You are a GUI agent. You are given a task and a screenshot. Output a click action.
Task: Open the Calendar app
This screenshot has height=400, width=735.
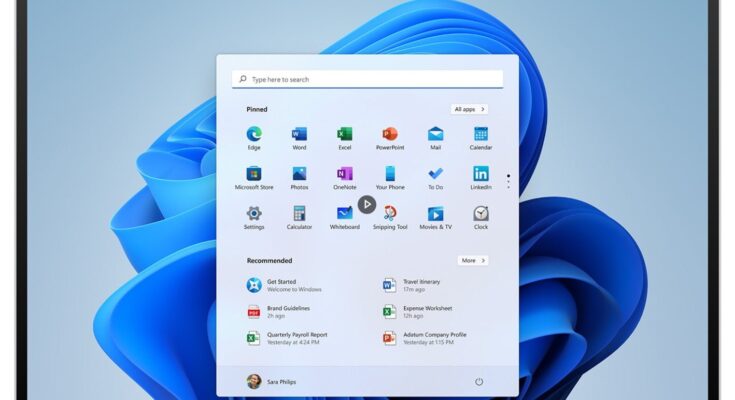pyautogui.click(x=480, y=138)
